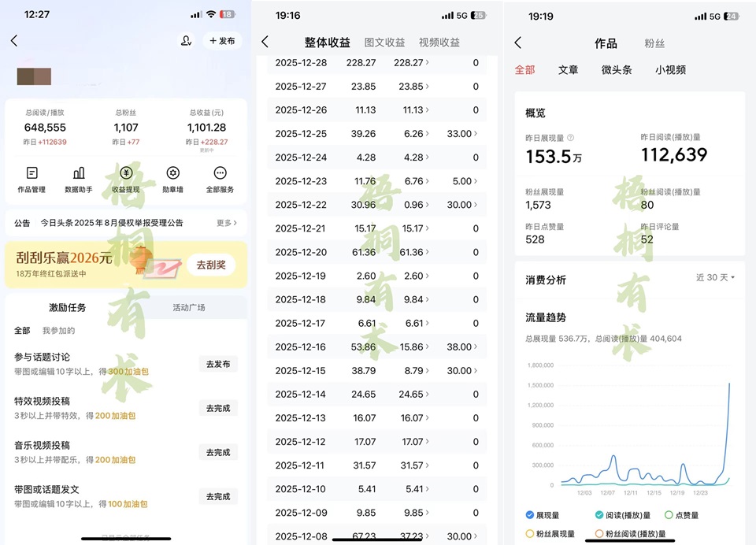Tap the + 发布 publish button
Screen dimensions: 756x545
[221, 41]
